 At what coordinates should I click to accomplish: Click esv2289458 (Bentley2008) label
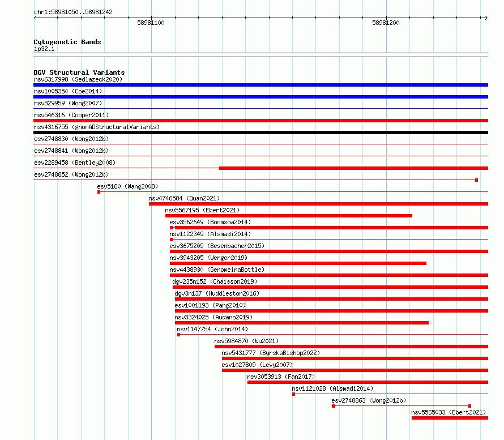click(x=75, y=163)
